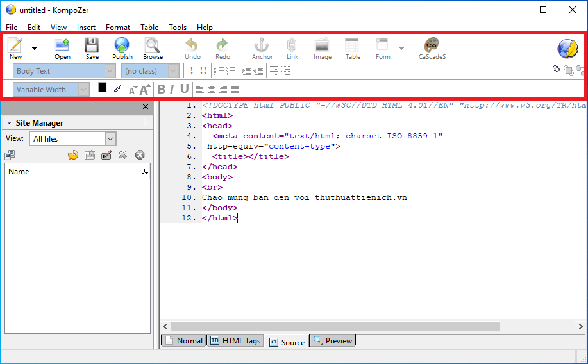
Task: Toggle Underline text formatting
Action: pyautogui.click(x=185, y=89)
